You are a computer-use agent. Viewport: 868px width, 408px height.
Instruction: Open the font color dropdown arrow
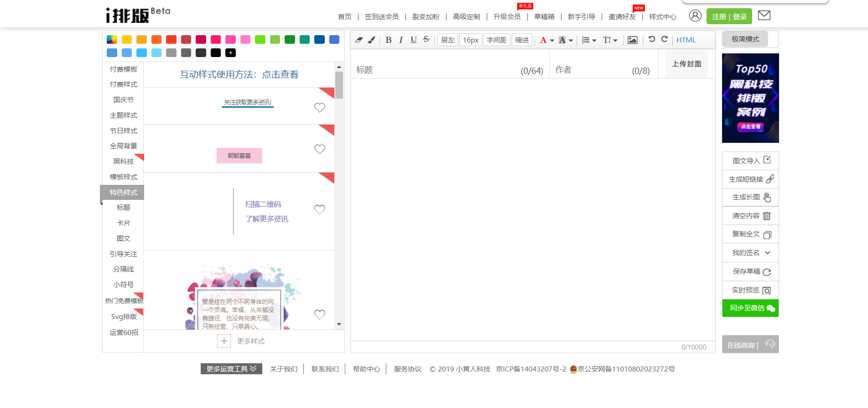point(552,41)
